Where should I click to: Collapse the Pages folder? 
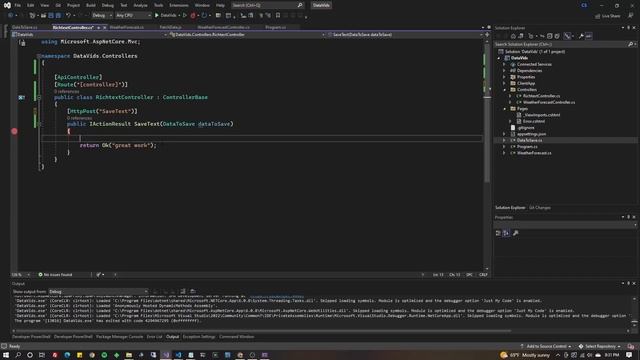point(504,109)
